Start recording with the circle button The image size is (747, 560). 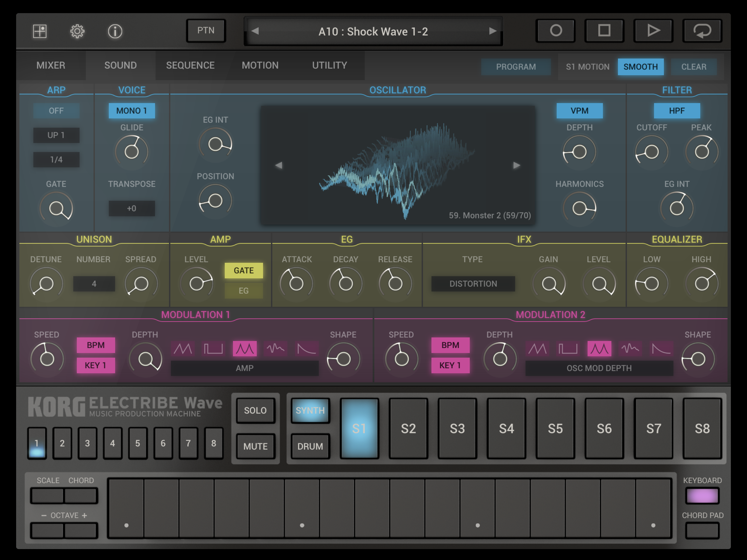556,31
